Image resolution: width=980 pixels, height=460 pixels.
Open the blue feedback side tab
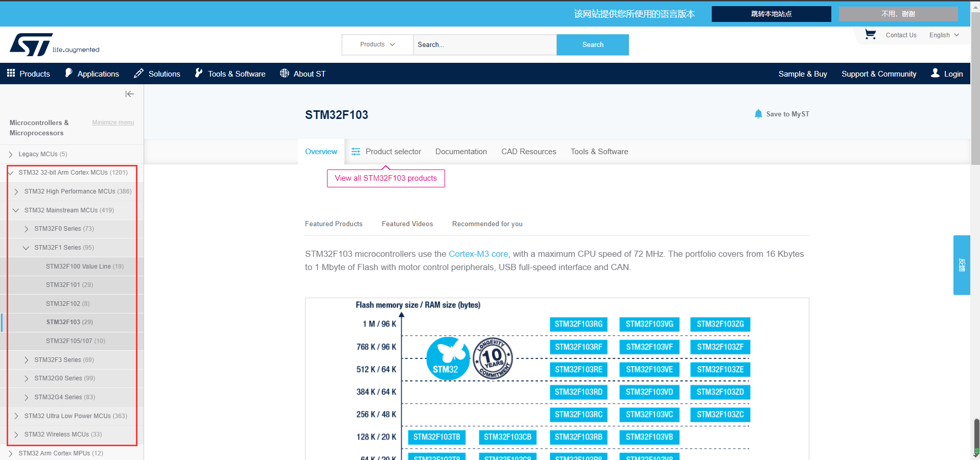tap(962, 265)
